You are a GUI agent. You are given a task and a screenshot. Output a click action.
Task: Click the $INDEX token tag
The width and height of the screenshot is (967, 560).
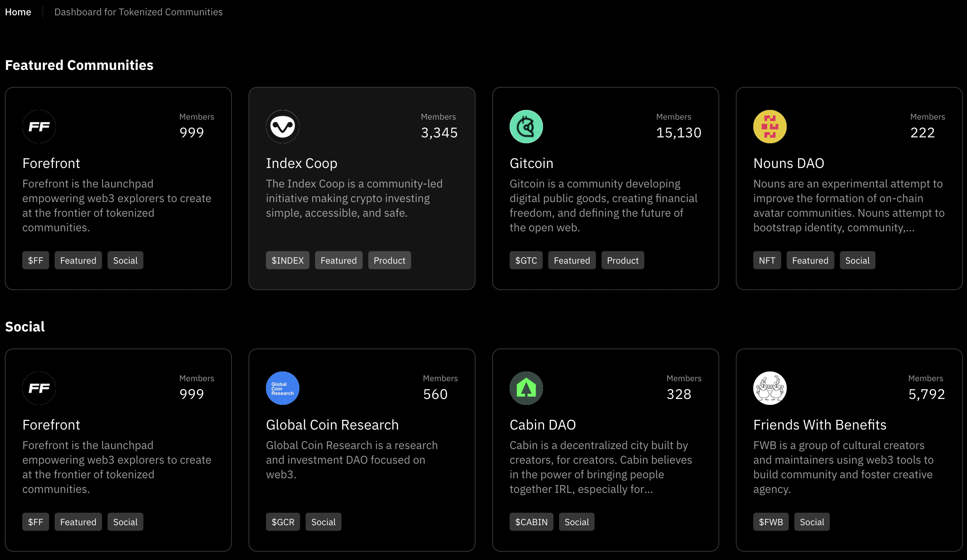pos(288,260)
